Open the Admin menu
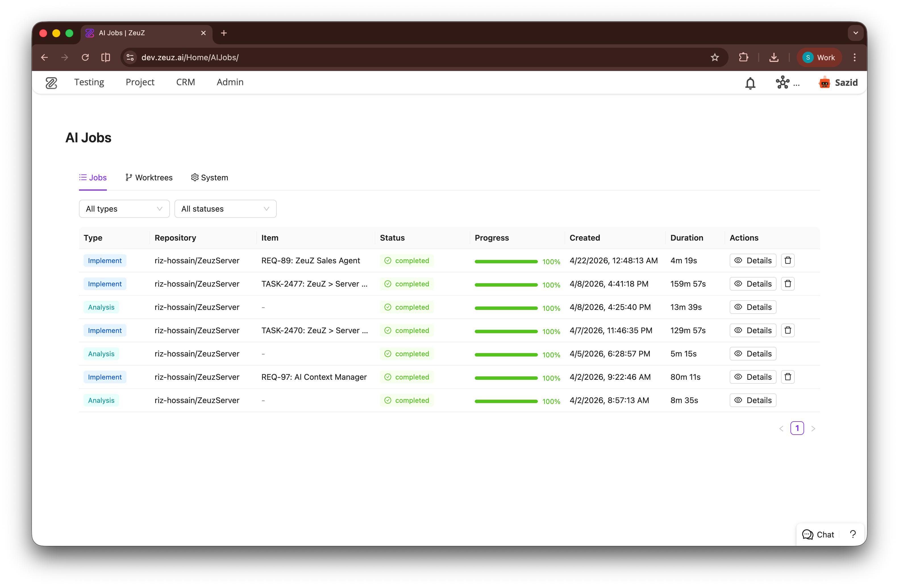 pos(230,82)
